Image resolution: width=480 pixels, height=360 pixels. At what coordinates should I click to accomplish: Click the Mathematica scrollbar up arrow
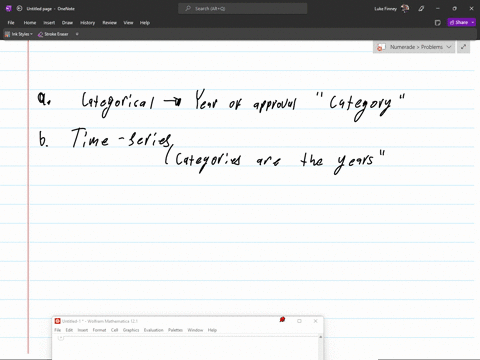tap(320, 337)
